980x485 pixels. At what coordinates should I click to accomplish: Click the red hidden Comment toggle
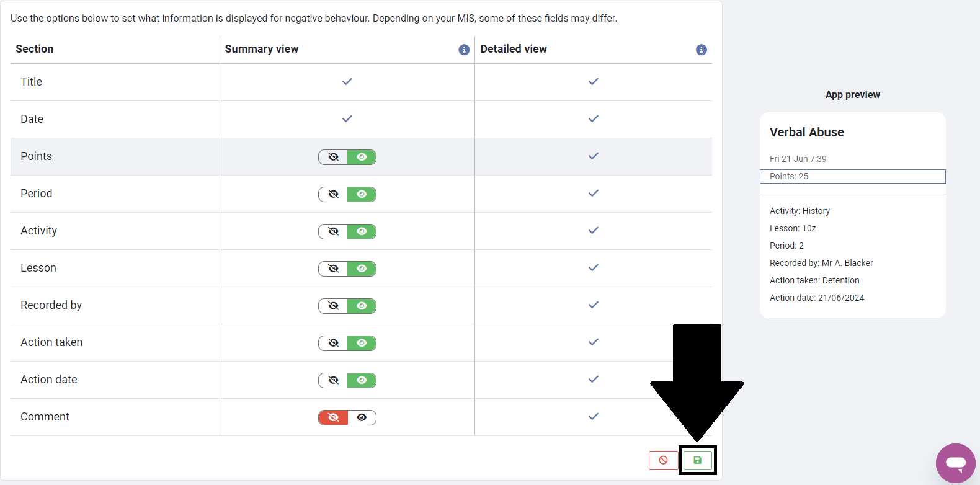333,417
